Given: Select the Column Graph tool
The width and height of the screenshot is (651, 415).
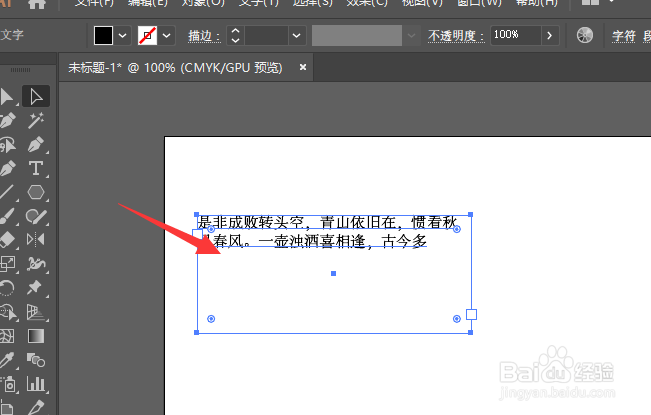Looking at the screenshot, I should (36, 384).
